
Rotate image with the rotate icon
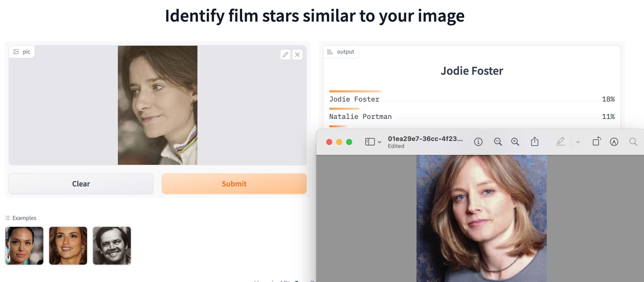pos(597,141)
